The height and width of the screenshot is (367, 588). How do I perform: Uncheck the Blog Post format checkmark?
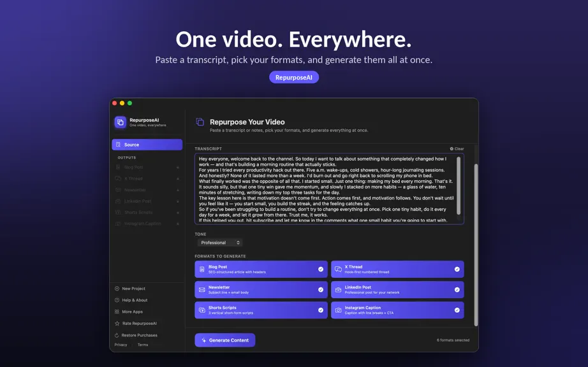[x=321, y=270]
